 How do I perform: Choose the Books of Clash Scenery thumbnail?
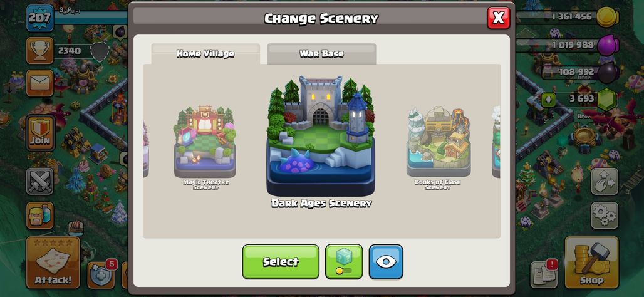pos(438,147)
